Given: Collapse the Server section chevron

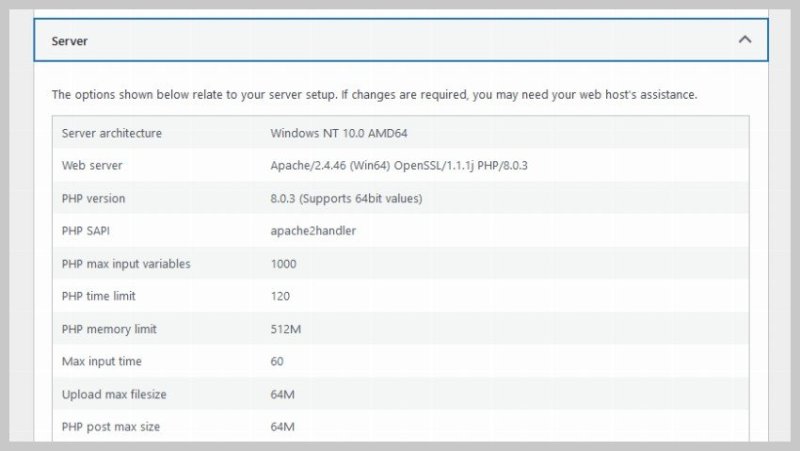Looking at the screenshot, I should tap(744, 39).
